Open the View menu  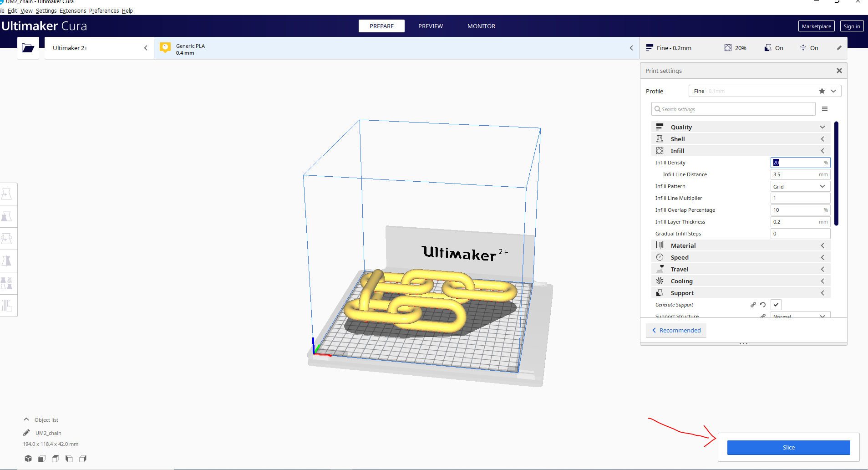pos(26,11)
